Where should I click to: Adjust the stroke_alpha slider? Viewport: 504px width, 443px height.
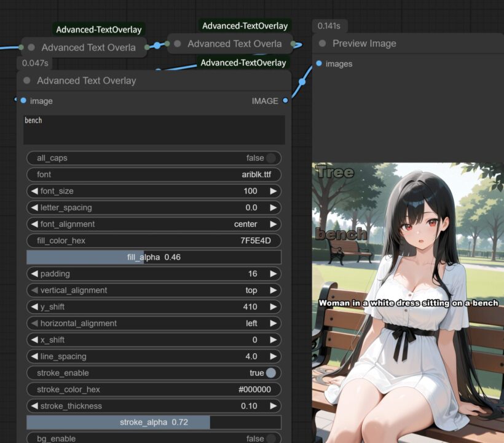[x=154, y=423]
